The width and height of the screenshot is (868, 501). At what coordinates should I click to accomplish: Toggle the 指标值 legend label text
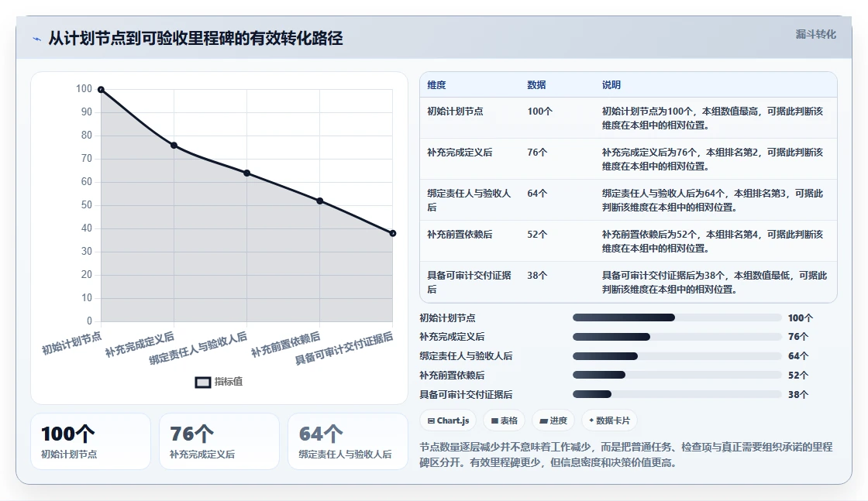click(x=229, y=382)
